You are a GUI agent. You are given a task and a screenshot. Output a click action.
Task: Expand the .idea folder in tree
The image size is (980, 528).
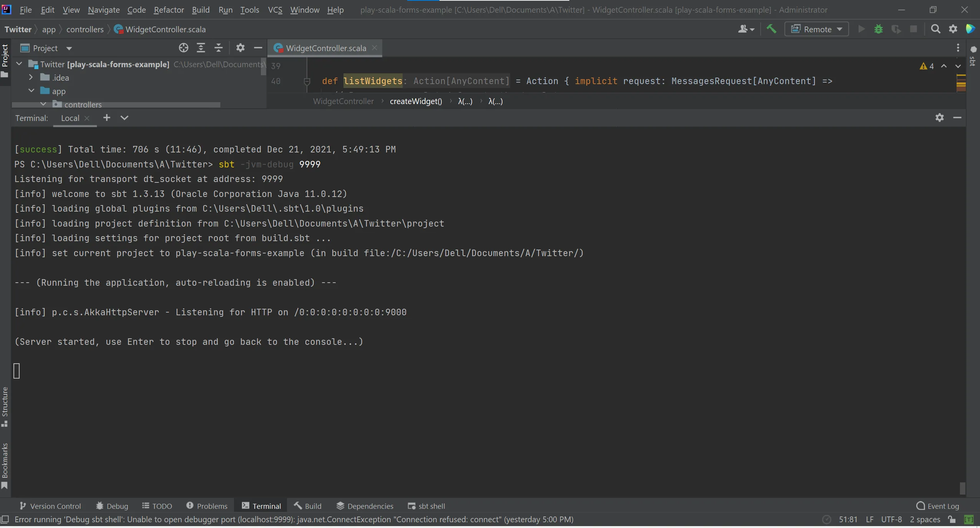tap(31, 78)
